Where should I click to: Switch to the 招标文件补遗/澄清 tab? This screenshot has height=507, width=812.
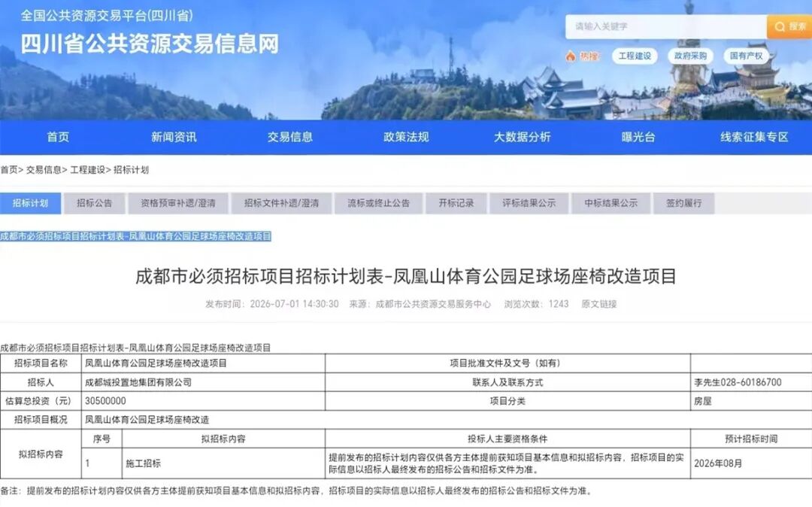tap(281, 203)
